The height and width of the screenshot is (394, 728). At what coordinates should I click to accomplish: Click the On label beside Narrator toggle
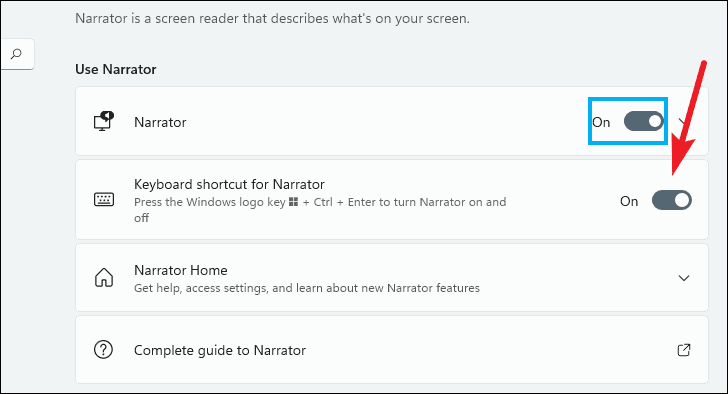coord(601,122)
